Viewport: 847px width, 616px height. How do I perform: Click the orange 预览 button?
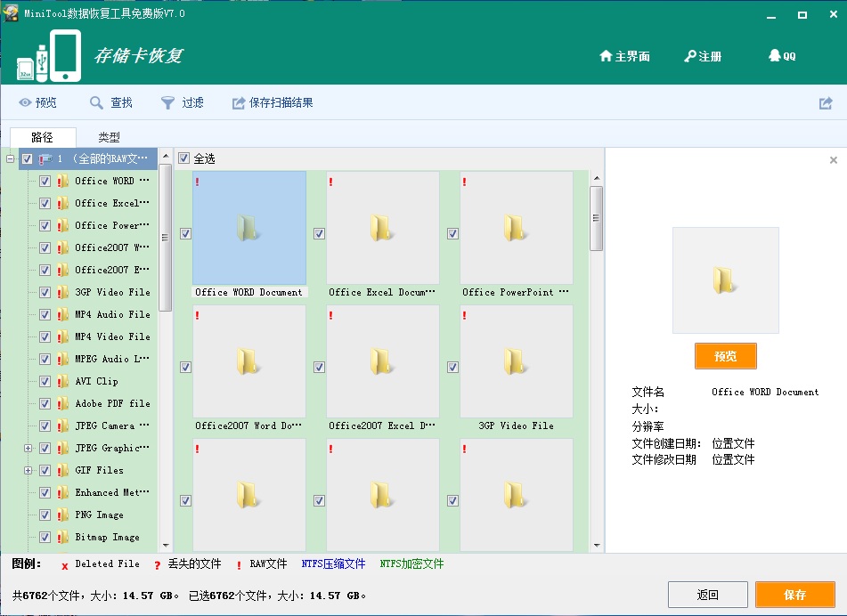[x=726, y=356]
